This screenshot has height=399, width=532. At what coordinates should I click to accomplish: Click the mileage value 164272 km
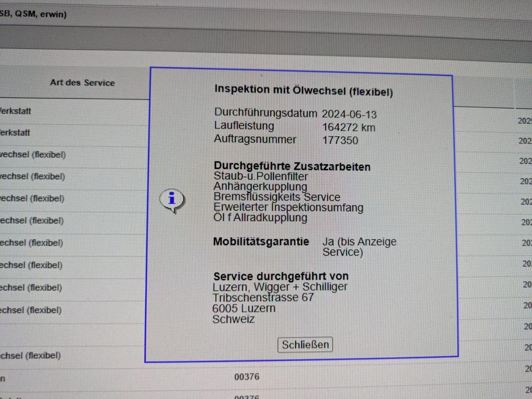(348, 127)
